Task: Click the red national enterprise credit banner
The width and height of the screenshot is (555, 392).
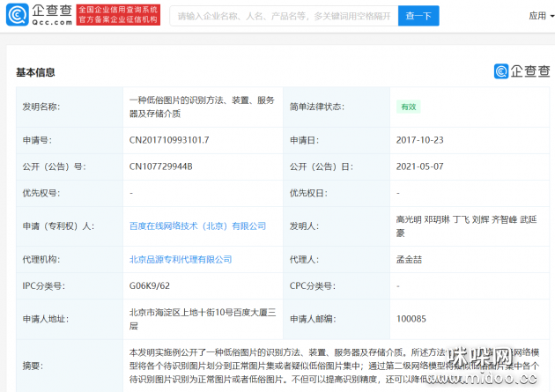Action: (118, 15)
